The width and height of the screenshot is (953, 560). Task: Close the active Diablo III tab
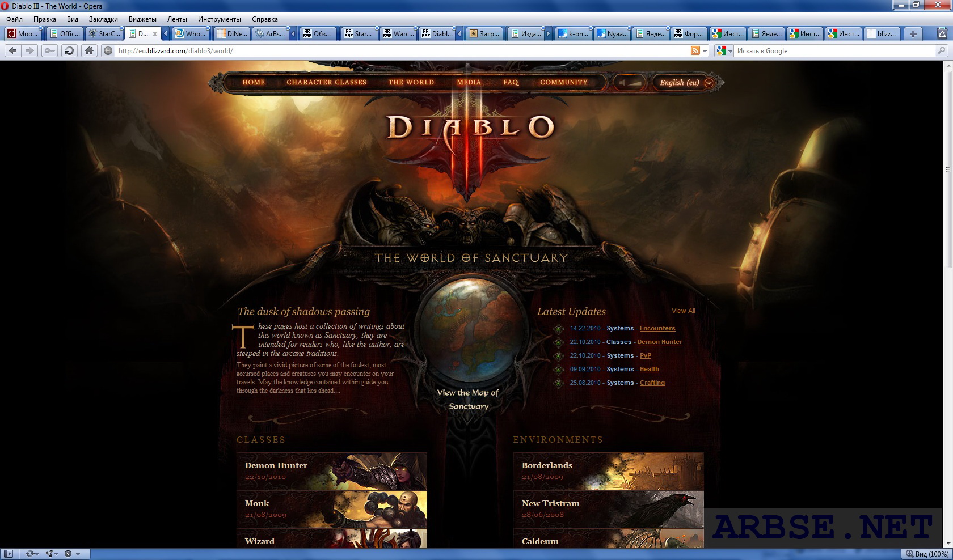[x=155, y=34]
